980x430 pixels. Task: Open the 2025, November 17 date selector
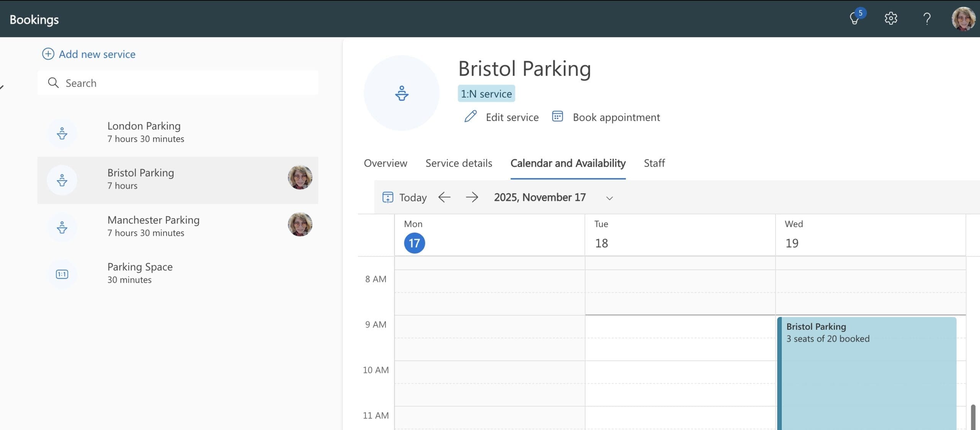539,197
